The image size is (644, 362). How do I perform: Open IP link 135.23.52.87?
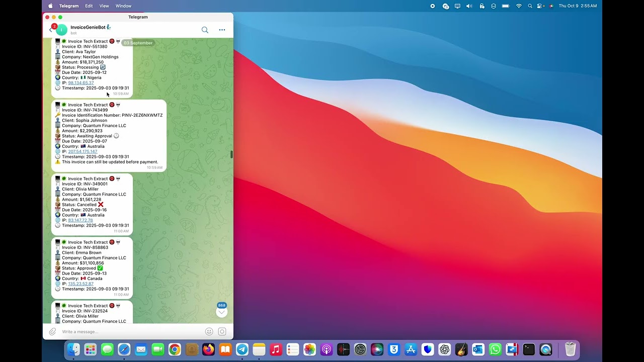coord(80,284)
